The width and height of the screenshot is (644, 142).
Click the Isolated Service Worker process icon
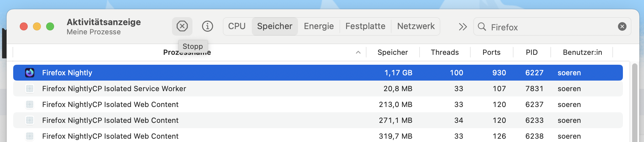click(x=30, y=89)
